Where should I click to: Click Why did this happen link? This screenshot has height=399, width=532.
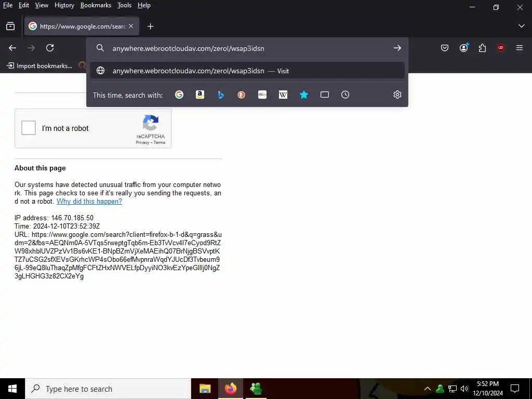pos(89,201)
